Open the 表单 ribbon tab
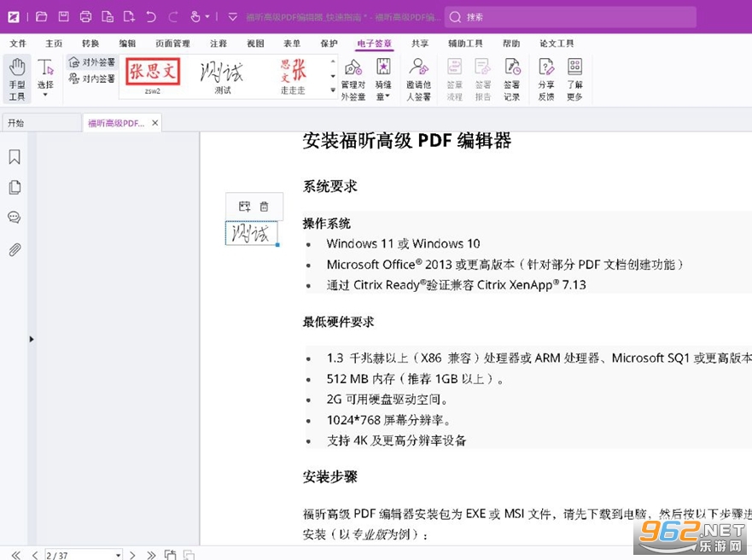This screenshot has width=752, height=560. point(292,44)
